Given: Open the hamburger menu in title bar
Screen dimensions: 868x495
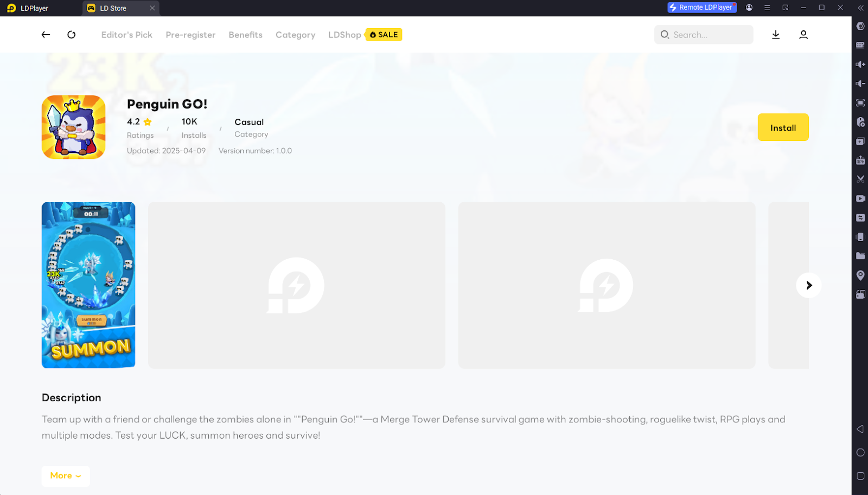Looking at the screenshot, I should click(x=767, y=8).
